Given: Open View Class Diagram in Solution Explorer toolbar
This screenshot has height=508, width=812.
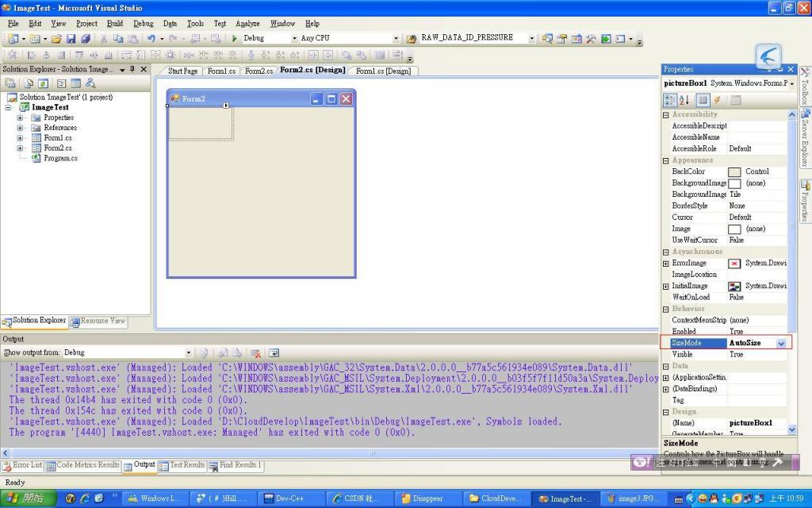Looking at the screenshot, I should point(90,83).
